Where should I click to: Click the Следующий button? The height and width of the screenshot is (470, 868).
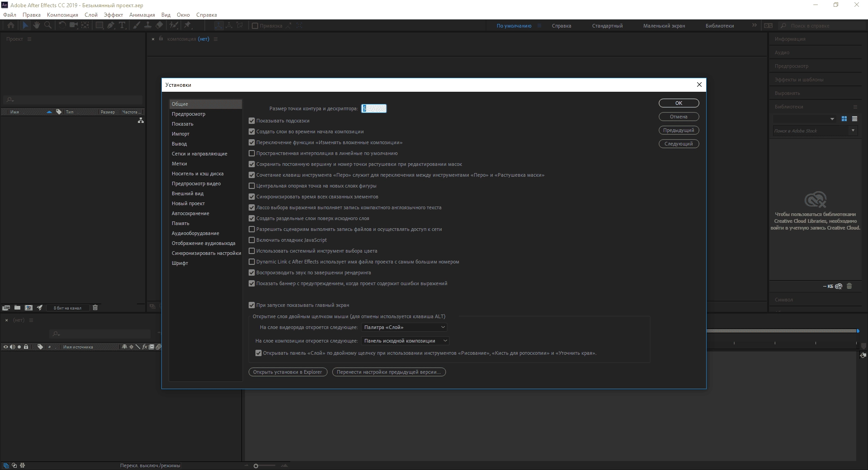[679, 144]
